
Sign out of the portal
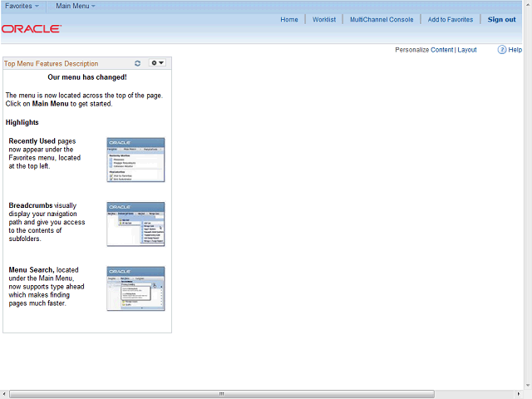point(501,20)
